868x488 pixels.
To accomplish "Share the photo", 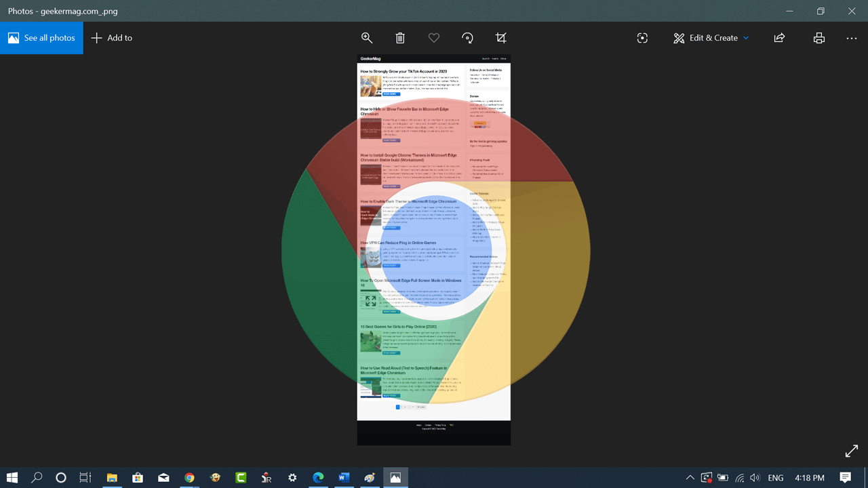I will 779,38.
